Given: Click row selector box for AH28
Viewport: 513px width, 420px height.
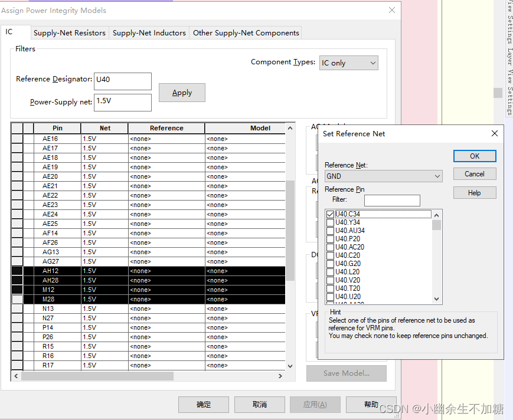Looking at the screenshot, I should [x=17, y=280].
